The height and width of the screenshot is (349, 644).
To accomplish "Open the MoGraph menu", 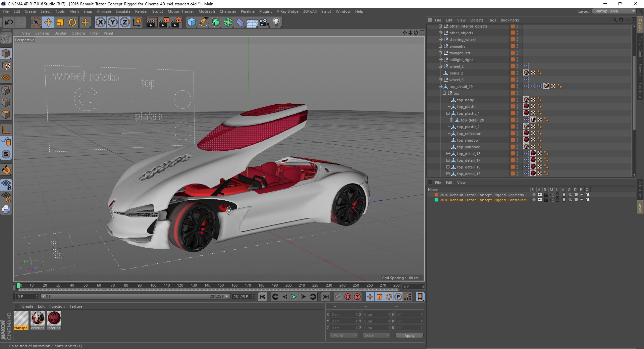I will [x=207, y=11].
